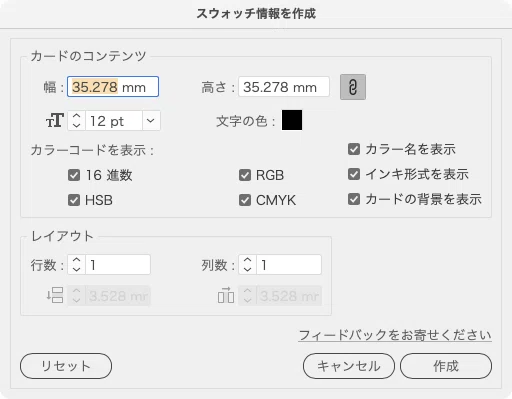Open the 文字の色 black color swatch

click(292, 120)
